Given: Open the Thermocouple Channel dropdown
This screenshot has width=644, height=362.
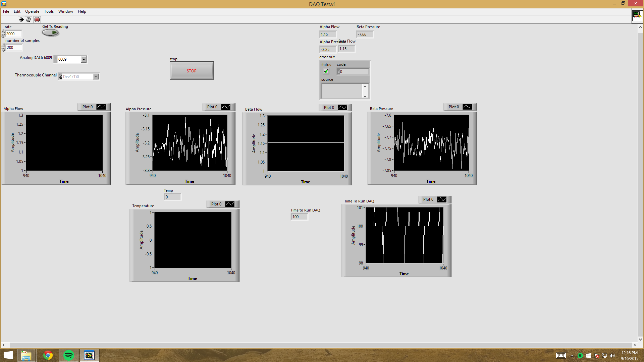Looking at the screenshot, I should (x=96, y=77).
